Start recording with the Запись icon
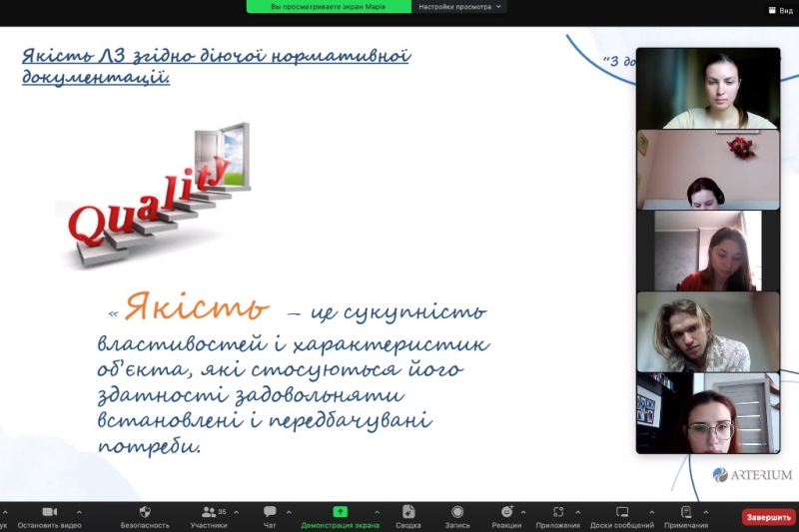799x532 pixels. [x=457, y=512]
